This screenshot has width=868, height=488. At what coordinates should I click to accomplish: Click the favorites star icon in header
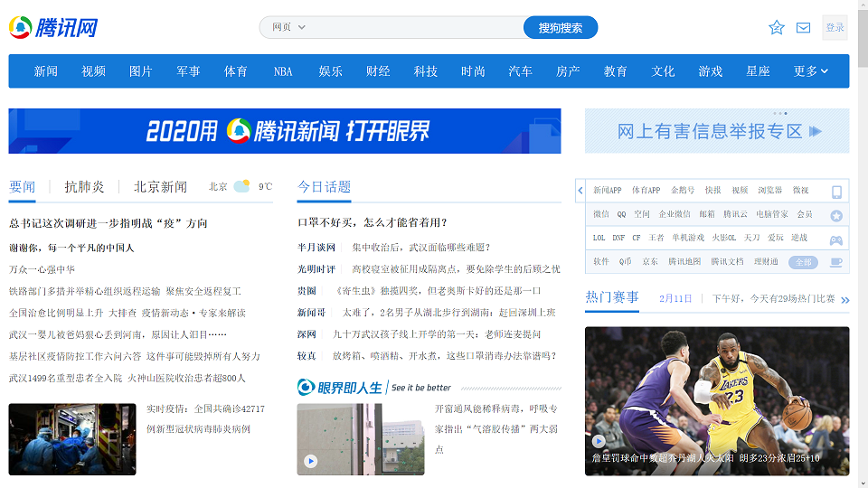pos(777,27)
